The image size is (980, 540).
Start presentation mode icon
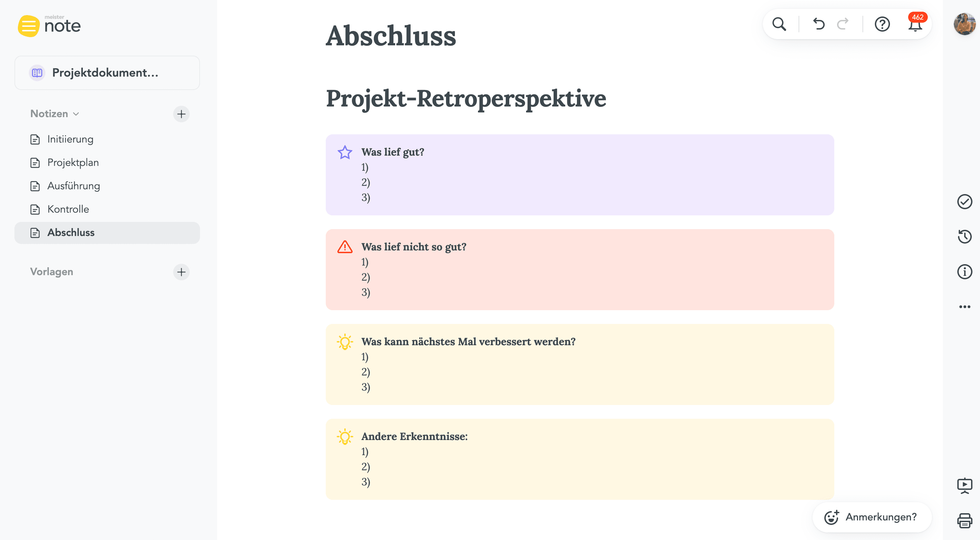(965, 485)
